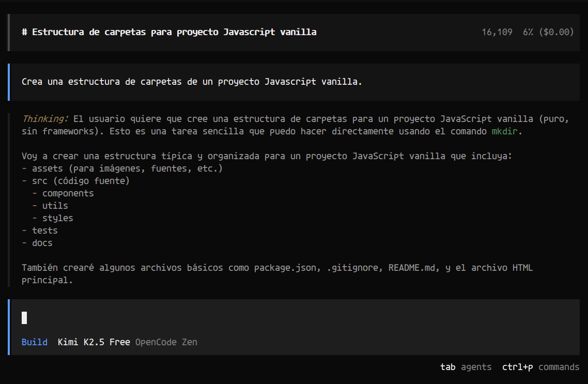Click the "components" sub-item
Viewport: 588px width, 384px height.
click(x=68, y=193)
